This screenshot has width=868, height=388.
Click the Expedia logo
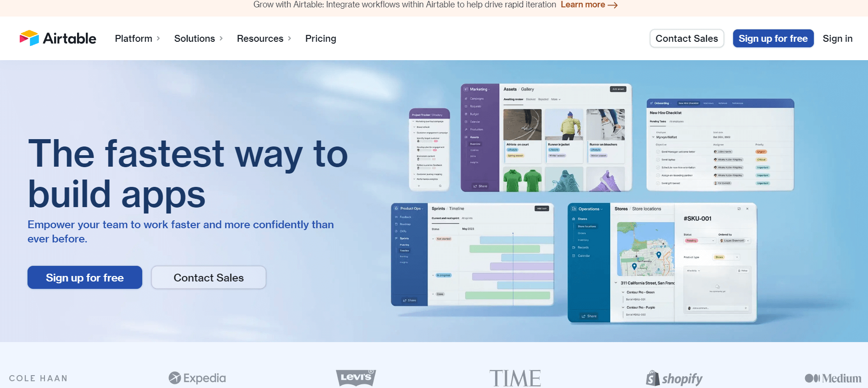(197, 378)
